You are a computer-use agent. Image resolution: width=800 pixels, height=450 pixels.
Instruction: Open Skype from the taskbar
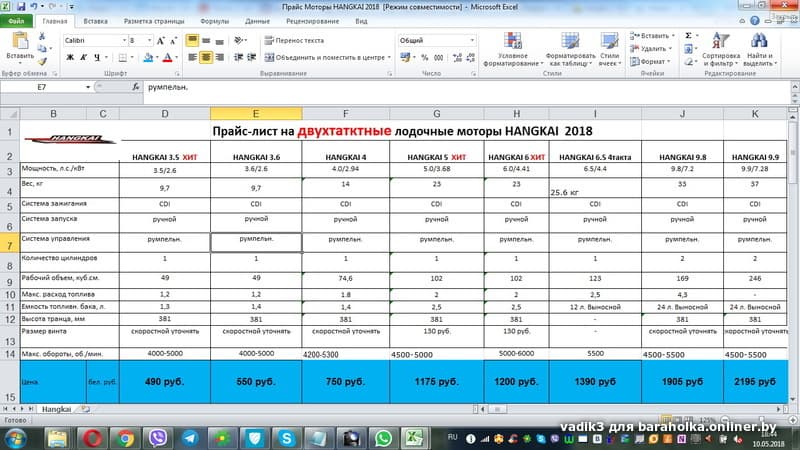point(287,438)
